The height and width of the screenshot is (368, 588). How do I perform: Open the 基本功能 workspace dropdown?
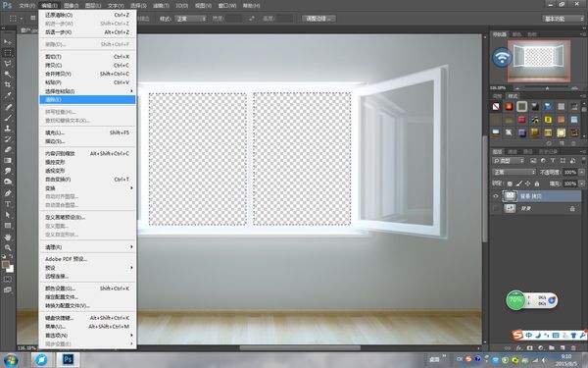pyautogui.click(x=563, y=19)
